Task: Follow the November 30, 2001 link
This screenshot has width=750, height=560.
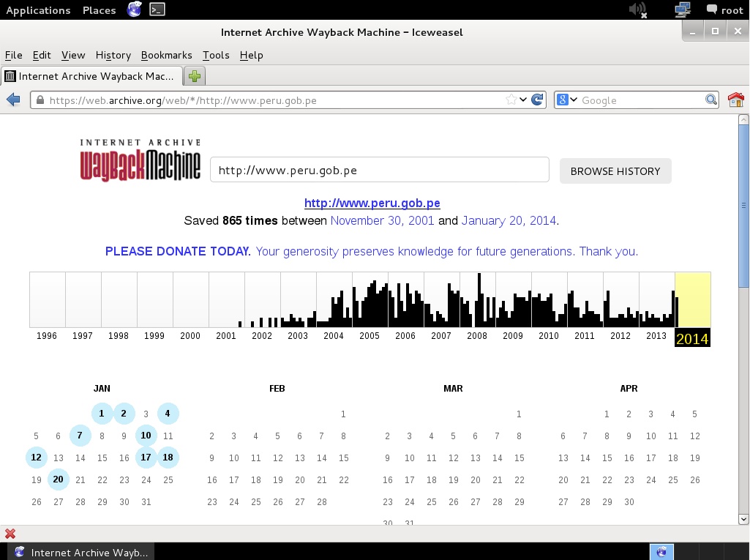Action: click(382, 220)
